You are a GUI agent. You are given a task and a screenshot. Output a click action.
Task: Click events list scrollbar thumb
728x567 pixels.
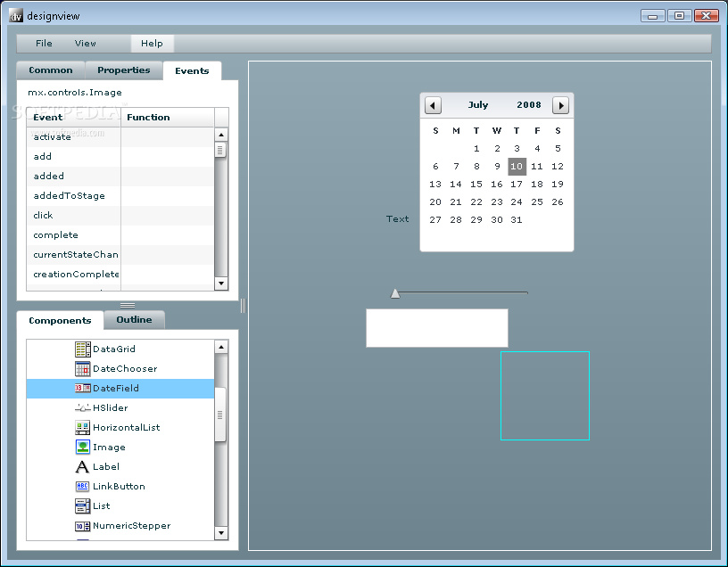221,151
